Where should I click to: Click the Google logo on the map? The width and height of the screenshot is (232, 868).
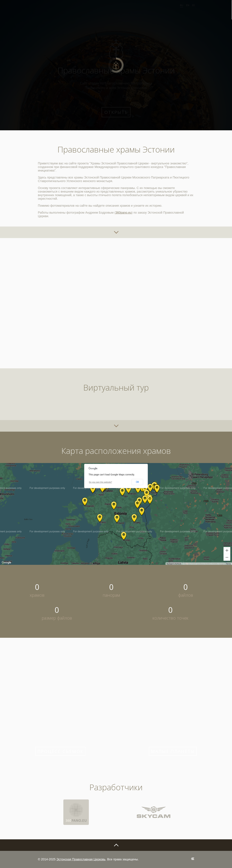(6, 562)
